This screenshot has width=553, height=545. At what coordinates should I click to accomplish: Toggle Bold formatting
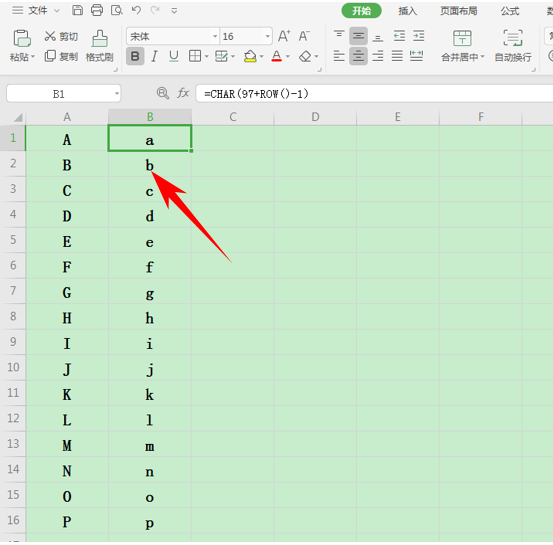click(135, 56)
